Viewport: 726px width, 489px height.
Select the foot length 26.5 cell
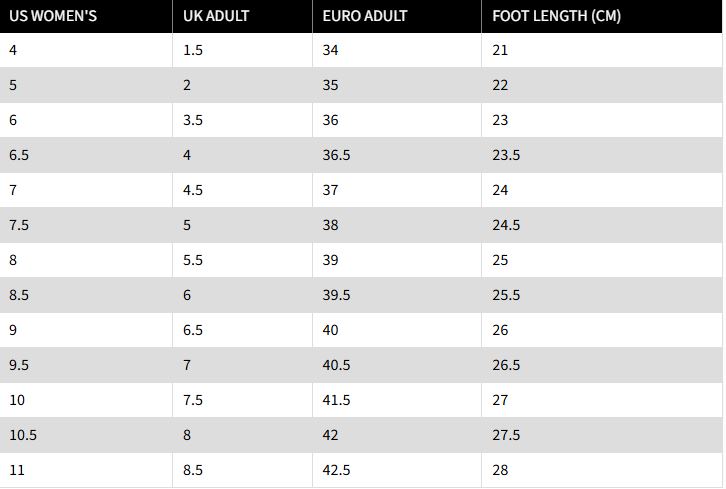point(506,365)
